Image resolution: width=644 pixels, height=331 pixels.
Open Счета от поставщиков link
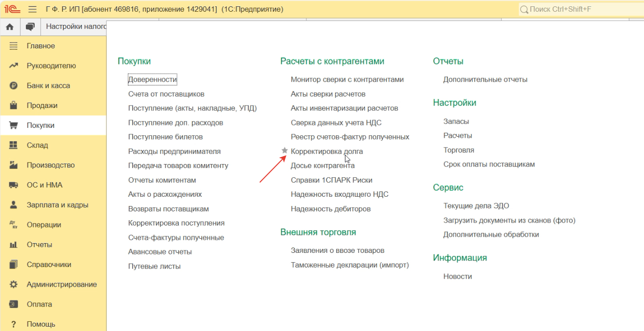click(x=166, y=94)
